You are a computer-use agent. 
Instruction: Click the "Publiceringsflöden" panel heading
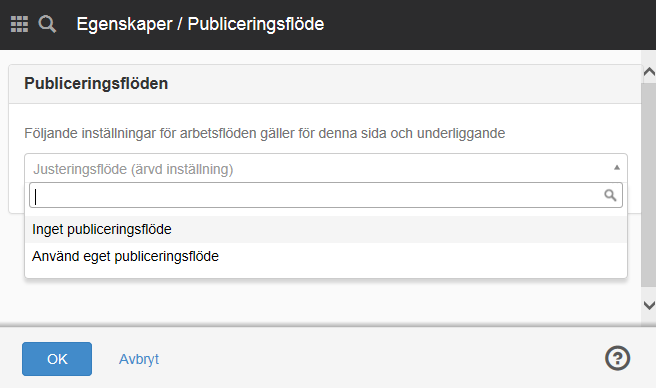(x=96, y=83)
